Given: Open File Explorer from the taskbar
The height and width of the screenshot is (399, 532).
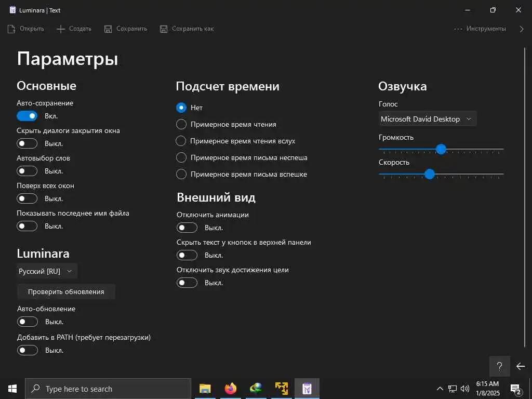Looking at the screenshot, I should point(205,389).
